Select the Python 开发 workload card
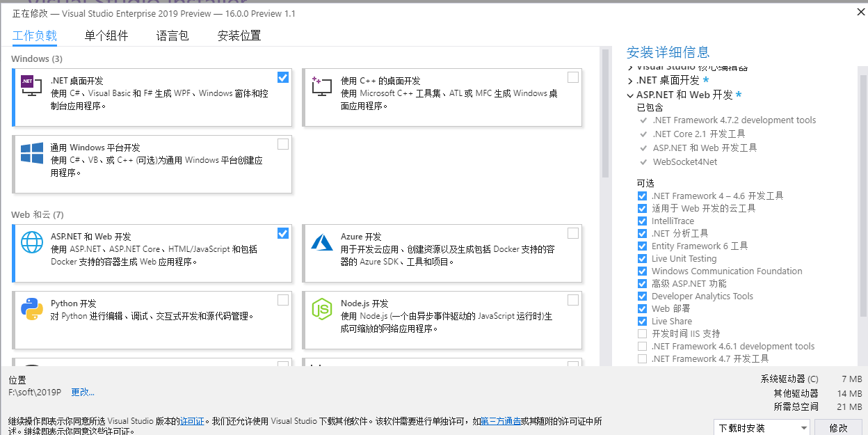This screenshot has width=868, height=435. point(152,319)
